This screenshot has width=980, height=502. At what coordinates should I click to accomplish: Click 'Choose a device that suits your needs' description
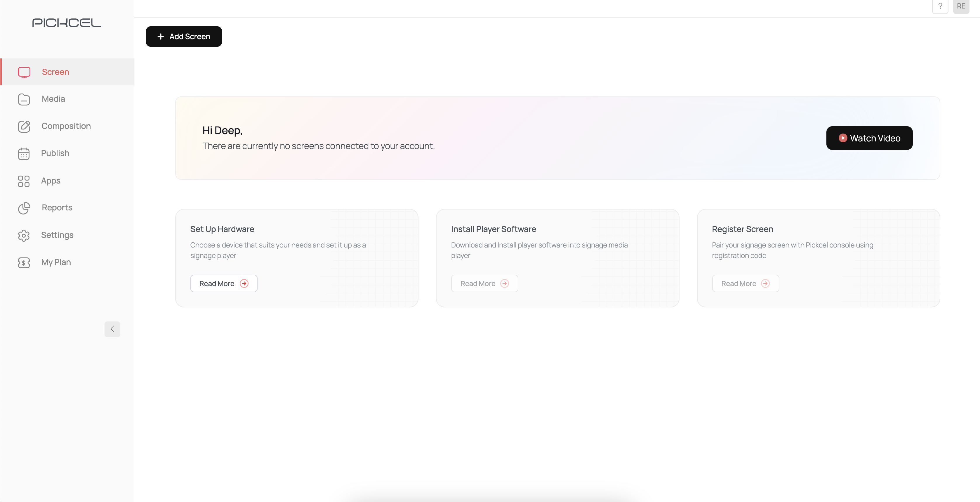278,250
